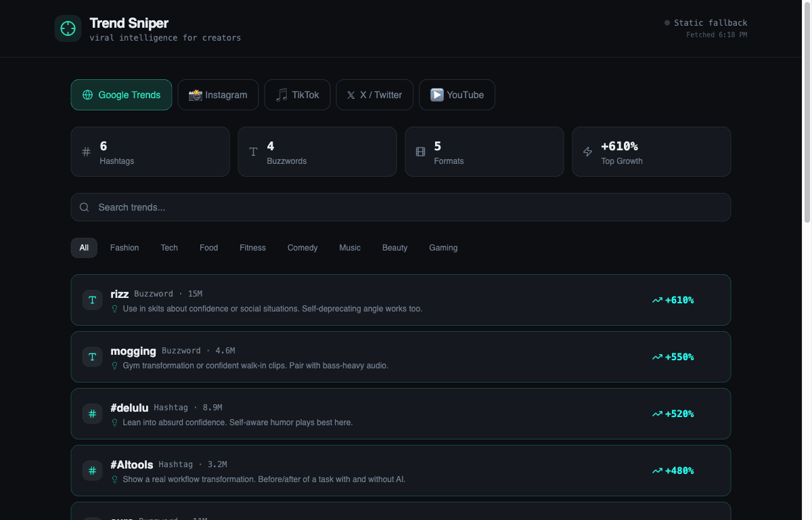812x520 pixels.
Task: Select the All category filter
Action: [84, 248]
